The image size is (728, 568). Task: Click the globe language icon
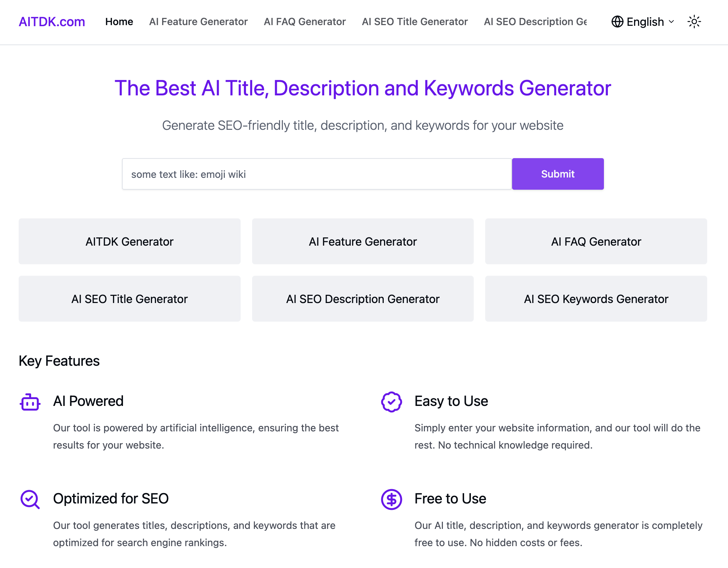click(x=617, y=22)
